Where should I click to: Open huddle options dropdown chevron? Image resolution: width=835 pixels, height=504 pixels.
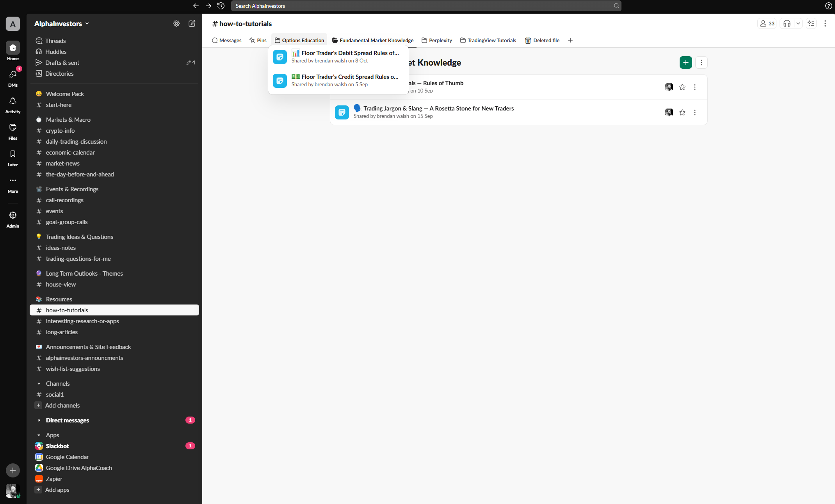coord(798,23)
